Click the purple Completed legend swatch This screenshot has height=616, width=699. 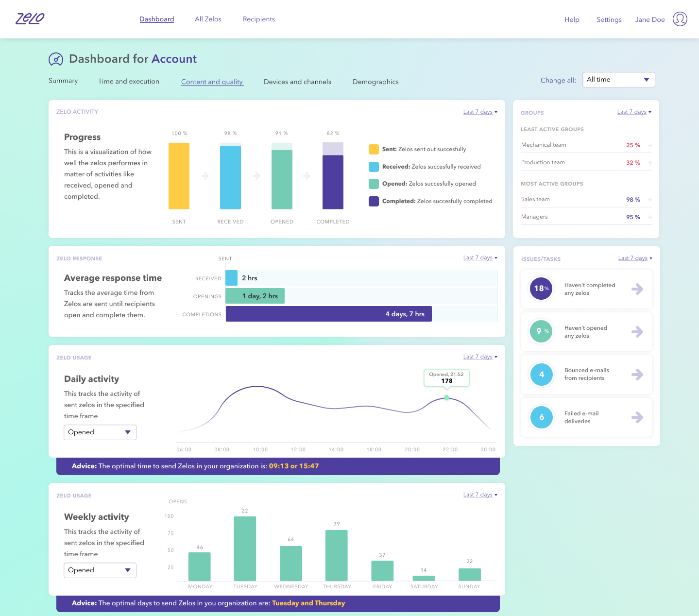pyautogui.click(x=374, y=201)
